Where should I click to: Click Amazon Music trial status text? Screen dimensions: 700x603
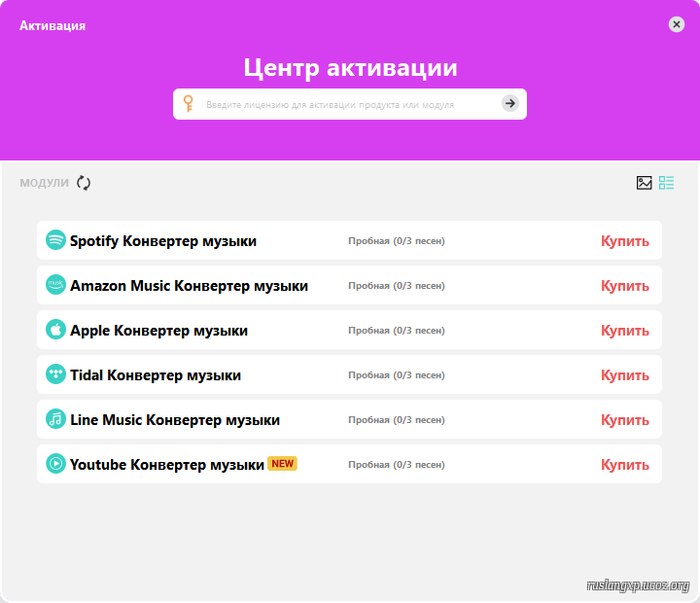tap(397, 286)
